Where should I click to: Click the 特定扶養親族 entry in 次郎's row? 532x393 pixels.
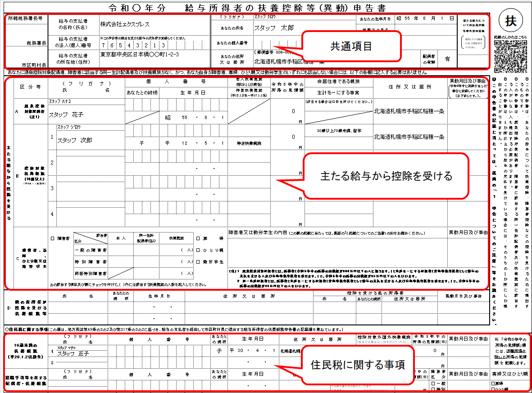coord(249,144)
